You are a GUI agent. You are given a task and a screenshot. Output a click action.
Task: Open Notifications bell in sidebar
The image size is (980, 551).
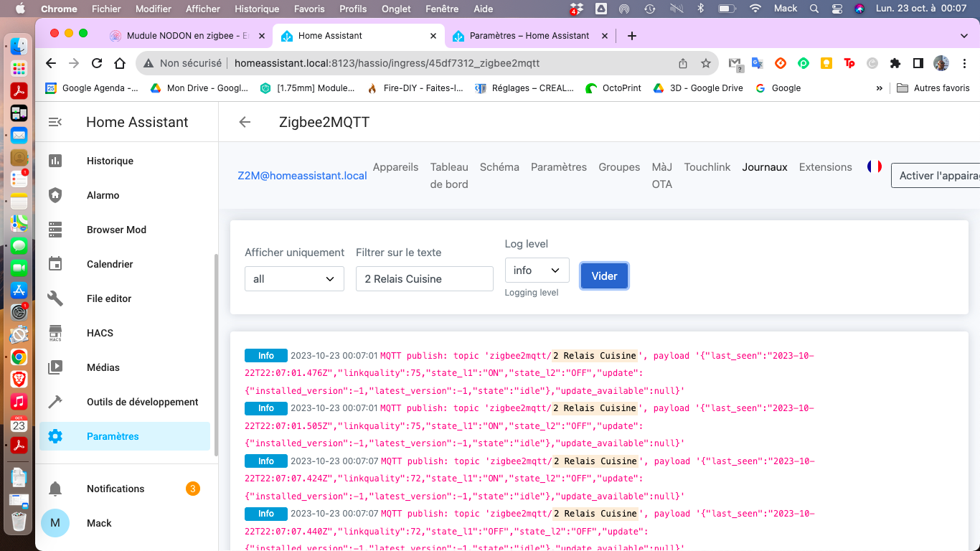point(125,489)
